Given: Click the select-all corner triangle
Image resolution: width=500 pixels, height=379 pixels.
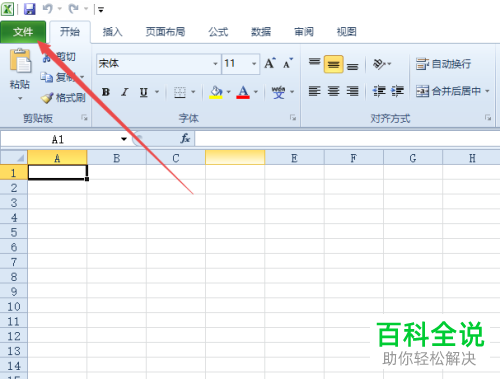Looking at the screenshot, I should click(14, 158).
